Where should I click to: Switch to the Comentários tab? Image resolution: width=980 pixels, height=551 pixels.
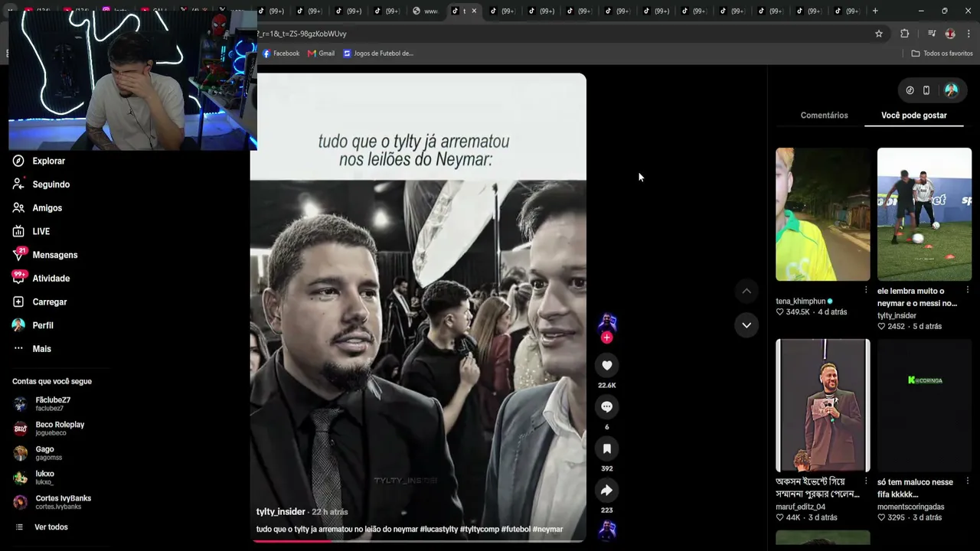[824, 116]
